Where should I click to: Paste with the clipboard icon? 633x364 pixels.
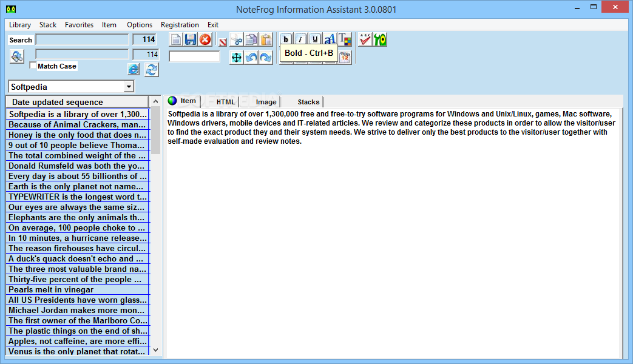266,39
